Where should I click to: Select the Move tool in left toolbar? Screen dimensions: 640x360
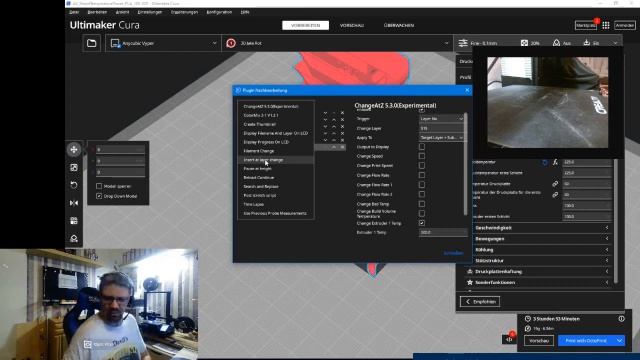click(x=74, y=149)
